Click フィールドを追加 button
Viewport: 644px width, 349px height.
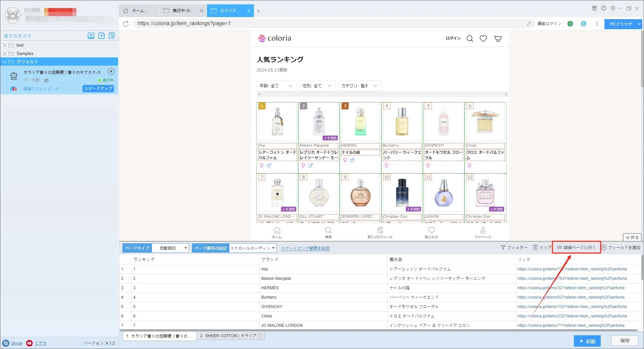[x=621, y=247]
